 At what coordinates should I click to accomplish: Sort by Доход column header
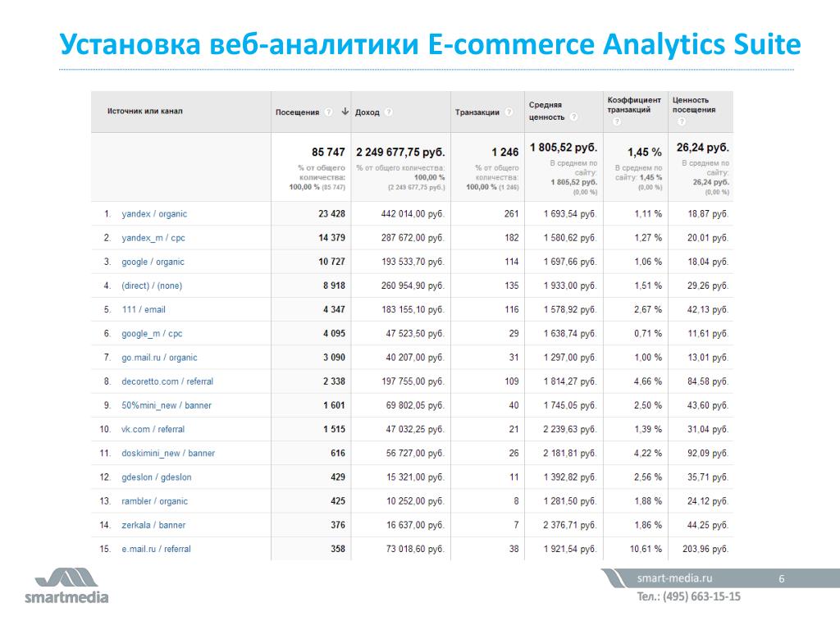click(x=367, y=112)
